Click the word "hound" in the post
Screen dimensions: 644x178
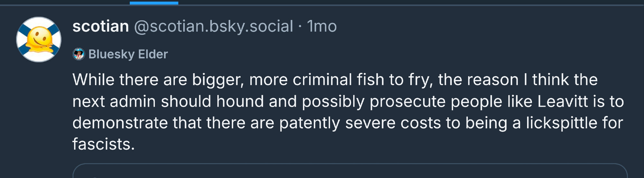pos(240,101)
